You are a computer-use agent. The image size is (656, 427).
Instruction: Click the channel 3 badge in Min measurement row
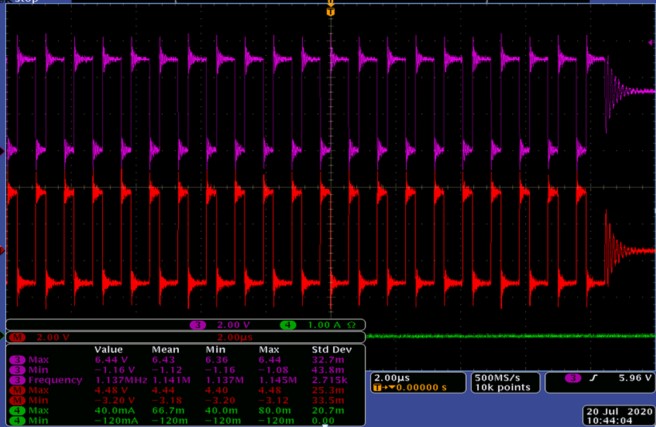pyautogui.click(x=17, y=370)
